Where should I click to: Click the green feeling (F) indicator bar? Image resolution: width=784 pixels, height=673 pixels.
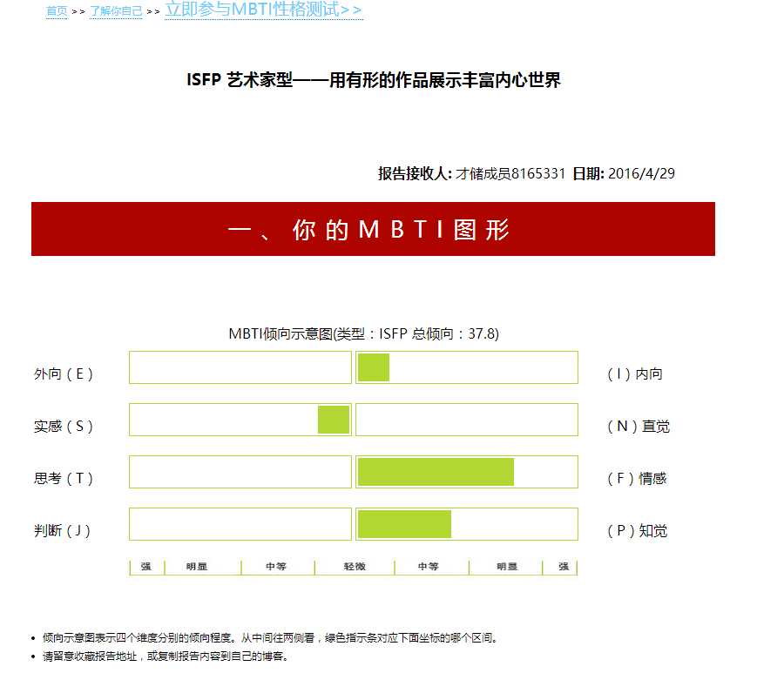coord(436,472)
